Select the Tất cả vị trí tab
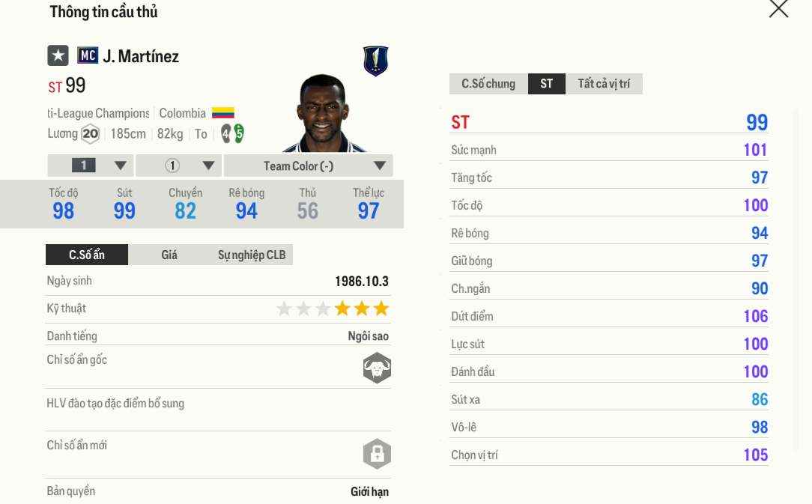 pos(604,84)
